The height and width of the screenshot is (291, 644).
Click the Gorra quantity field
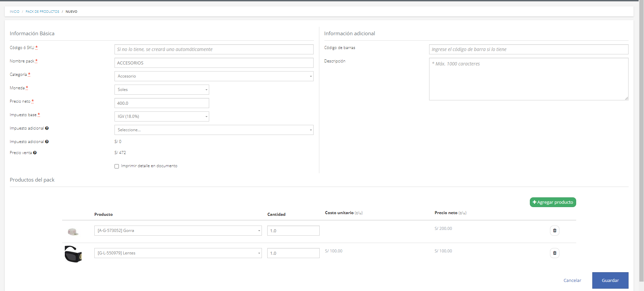pyautogui.click(x=293, y=231)
